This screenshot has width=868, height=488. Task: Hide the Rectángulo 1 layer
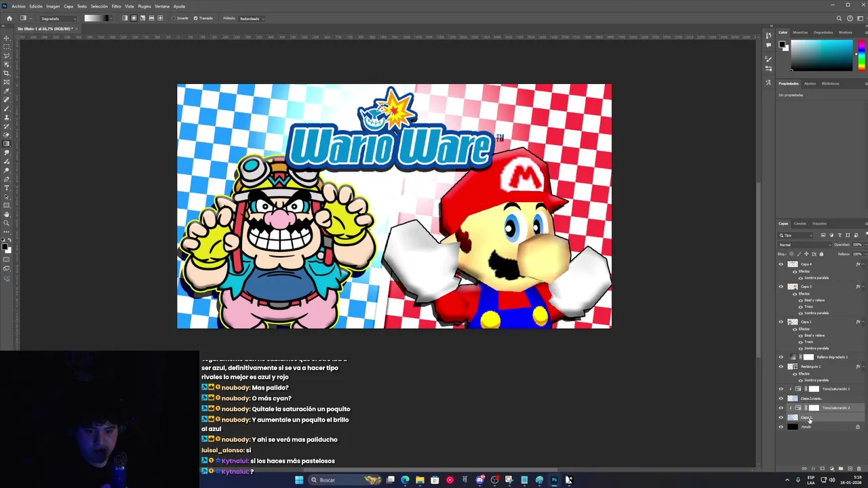(x=781, y=367)
